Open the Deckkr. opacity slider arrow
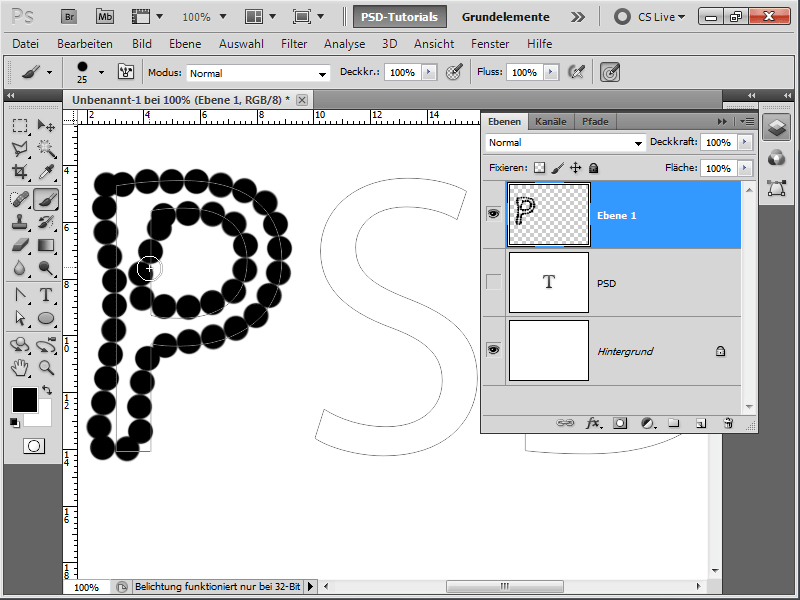 point(429,72)
